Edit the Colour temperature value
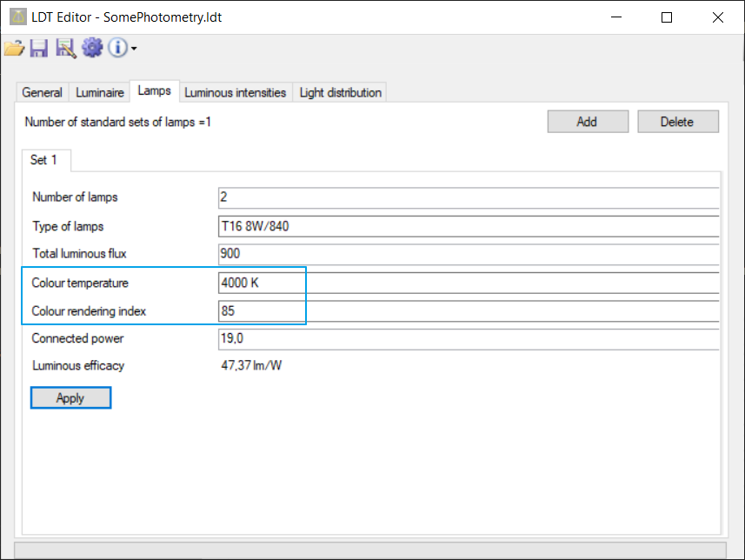Viewport: 745px width, 560px height. pos(261,282)
